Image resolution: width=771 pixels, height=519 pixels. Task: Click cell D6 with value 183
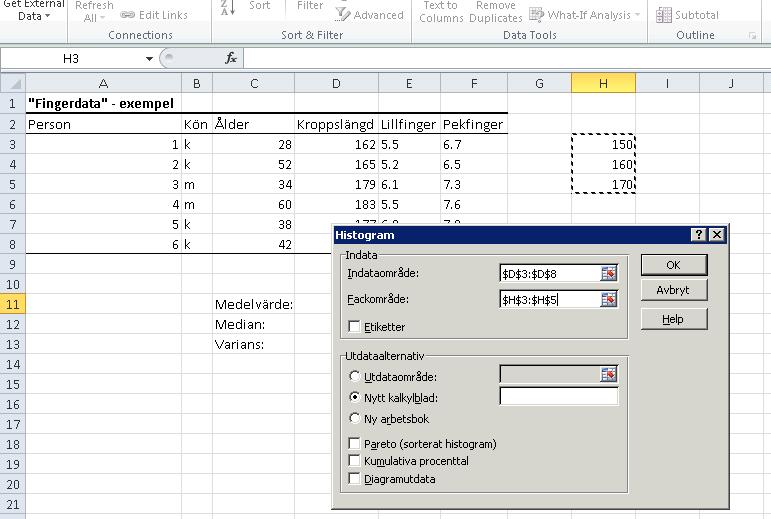pyautogui.click(x=336, y=204)
